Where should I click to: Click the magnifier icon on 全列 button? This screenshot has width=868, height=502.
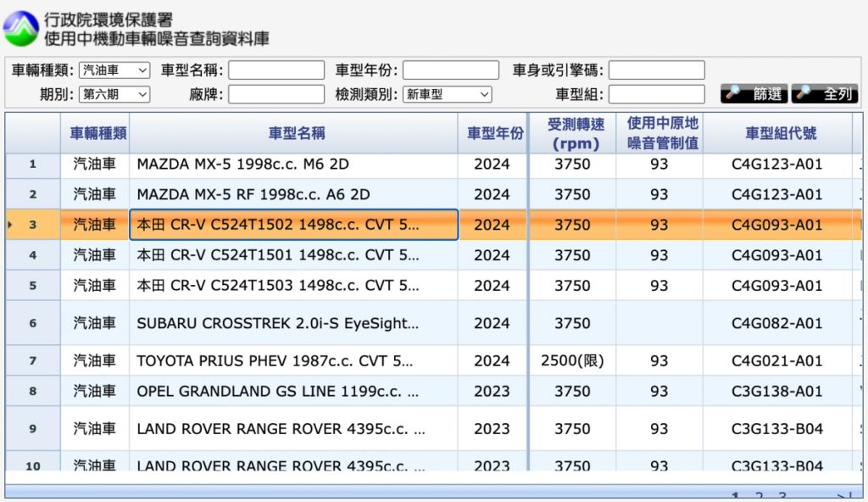(804, 92)
